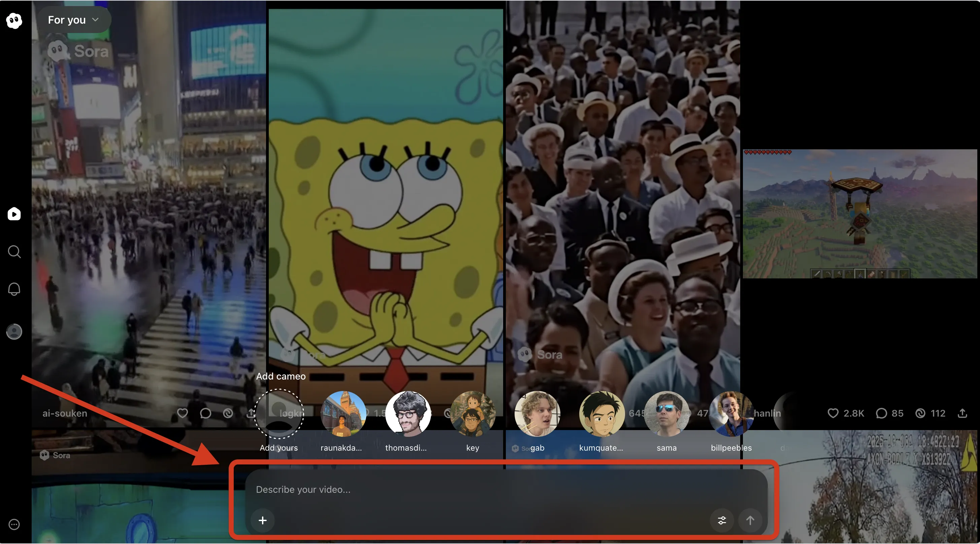This screenshot has width=980, height=544.
Task: Open search from the sidebar
Action: 14,252
